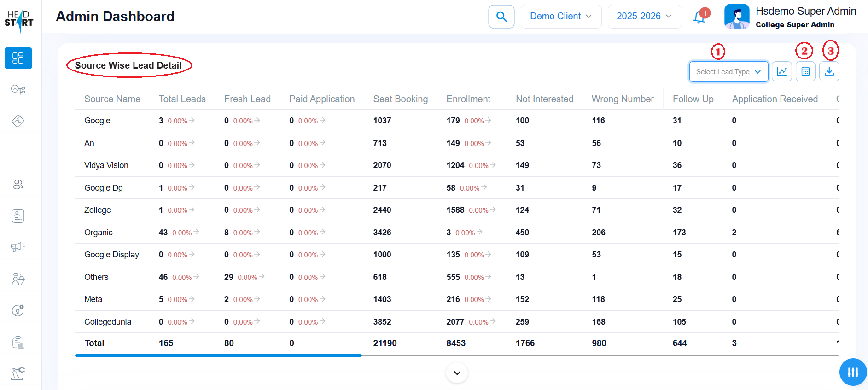Open the notification bell
This screenshot has height=390, width=868.
[x=699, y=17]
